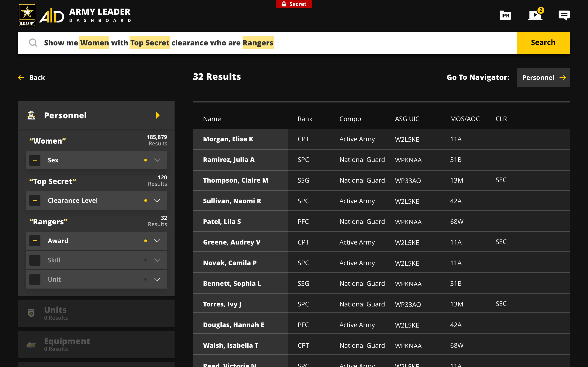Screen dimensions: 588x367
Task: Open video presentations icon with badge
Action: pyautogui.click(x=535, y=15)
